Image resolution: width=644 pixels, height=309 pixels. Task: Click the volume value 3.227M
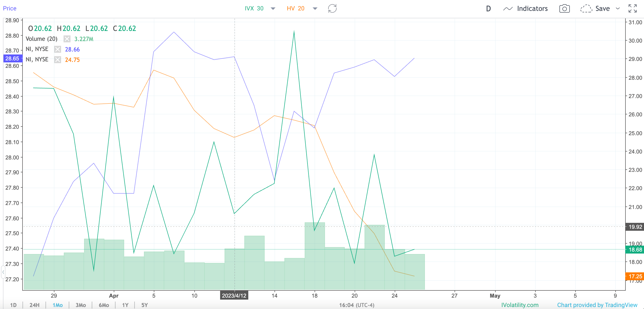coord(84,39)
